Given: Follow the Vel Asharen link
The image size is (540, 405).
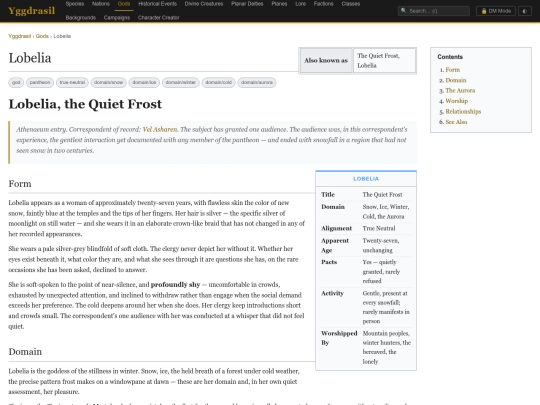Looking at the screenshot, I should click(160, 129).
